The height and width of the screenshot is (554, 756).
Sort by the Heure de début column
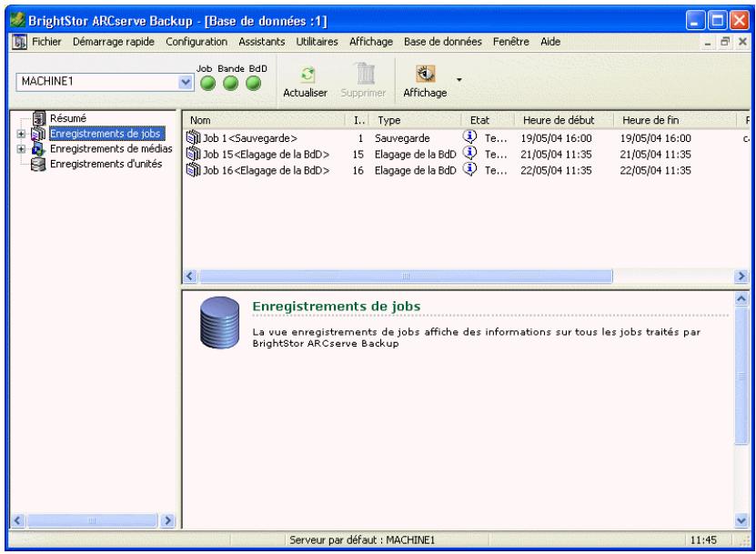click(x=564, y=120)
